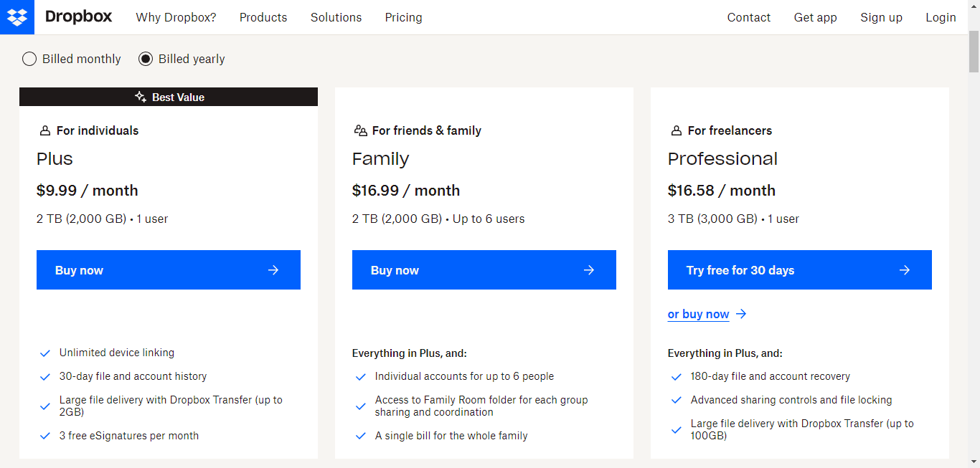Image resolution: width=980 pixels, height=468 pixels.
Task: Click 'Everything in Plus, and:' in Family card
Action: [x=410, y=353]
